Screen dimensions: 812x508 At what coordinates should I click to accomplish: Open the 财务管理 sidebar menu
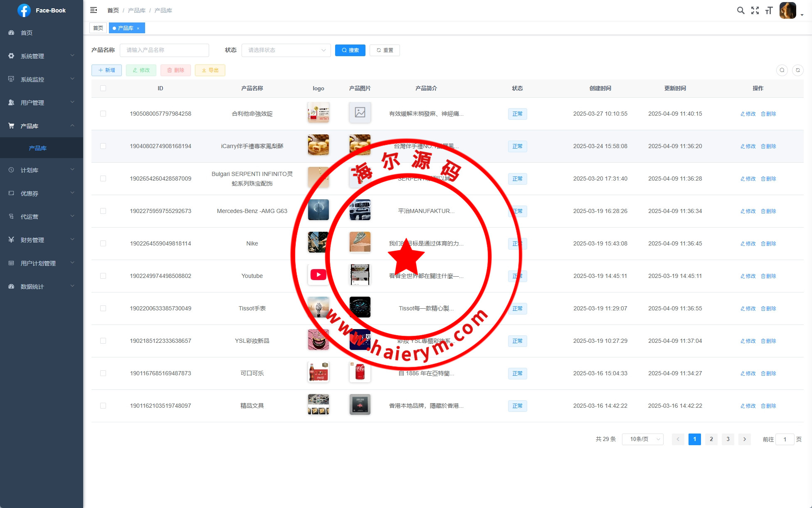point(42,240)
